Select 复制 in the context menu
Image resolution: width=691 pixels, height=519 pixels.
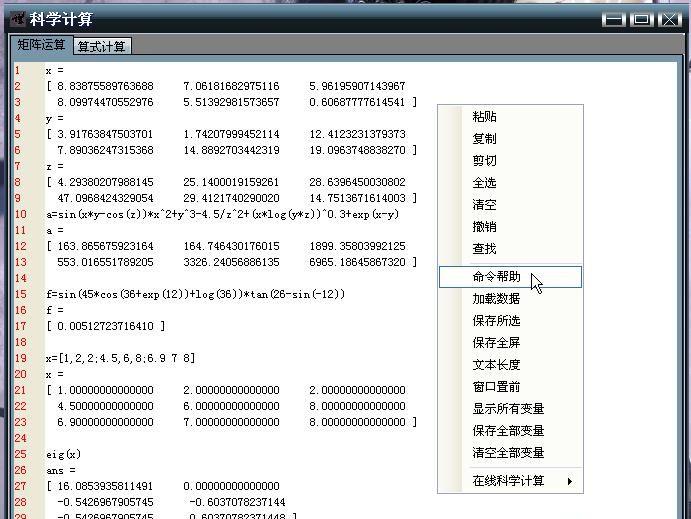tap(484, 139)
